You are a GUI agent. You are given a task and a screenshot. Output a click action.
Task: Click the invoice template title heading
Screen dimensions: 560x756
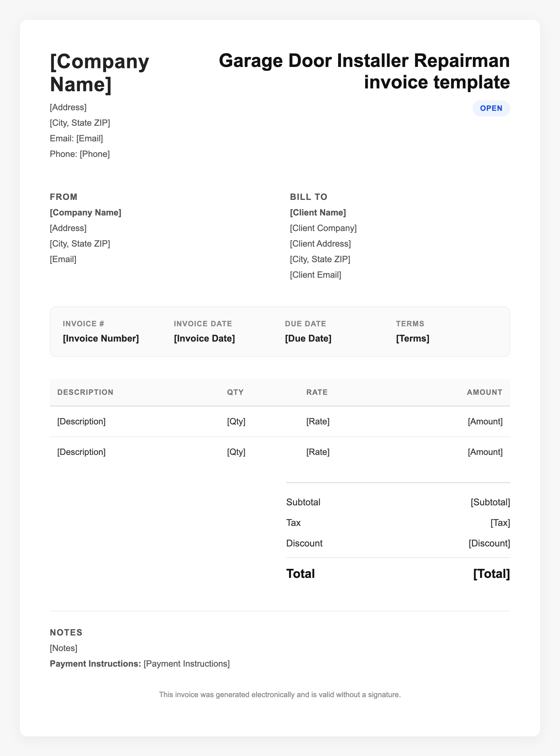(364, 71)
